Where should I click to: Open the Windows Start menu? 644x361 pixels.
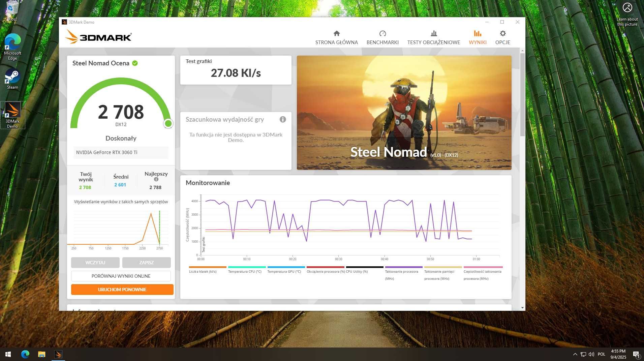point(8,354)
